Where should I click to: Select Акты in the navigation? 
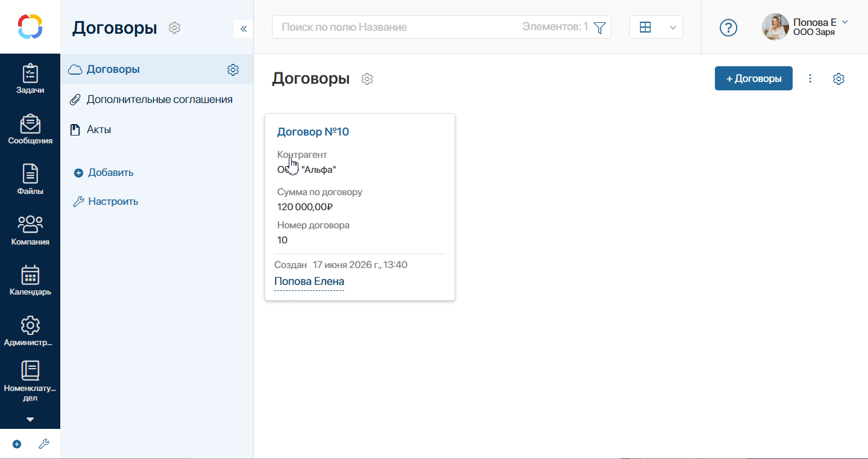(99, 130)
